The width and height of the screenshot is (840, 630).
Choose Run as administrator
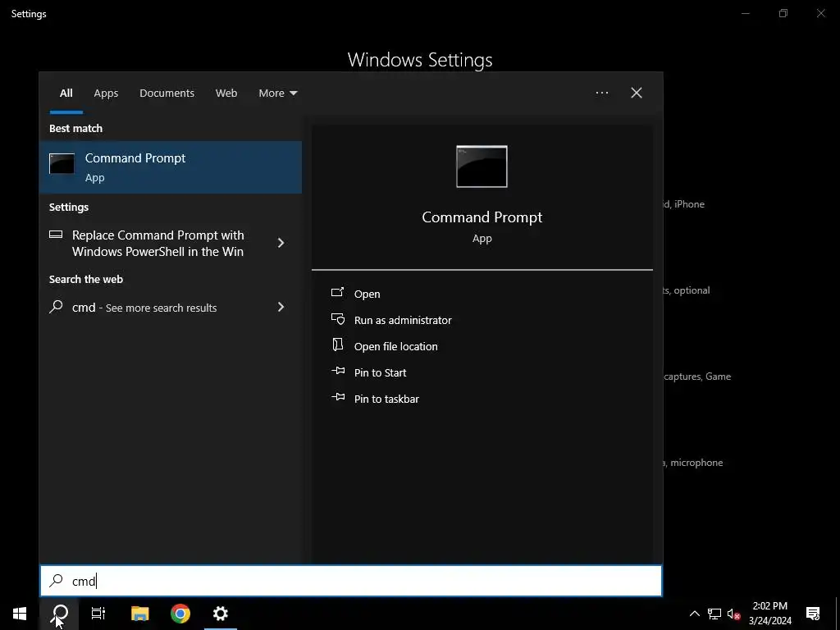pyautogui.click(x=403, y=321)
